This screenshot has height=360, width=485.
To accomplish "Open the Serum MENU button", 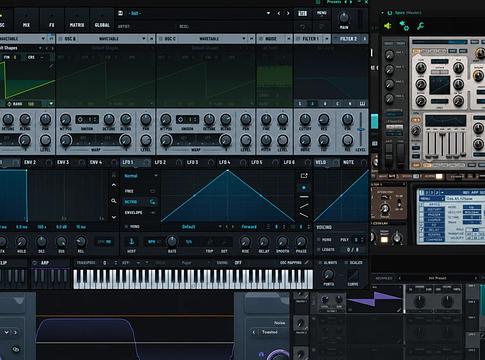I will [x=321, y=13].
